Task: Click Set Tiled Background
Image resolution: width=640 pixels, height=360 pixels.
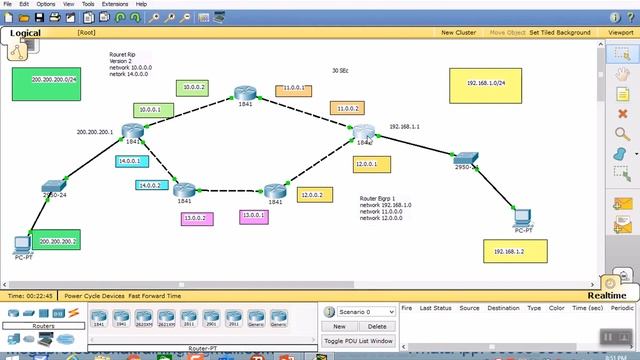Action: (x=560, y=32)
